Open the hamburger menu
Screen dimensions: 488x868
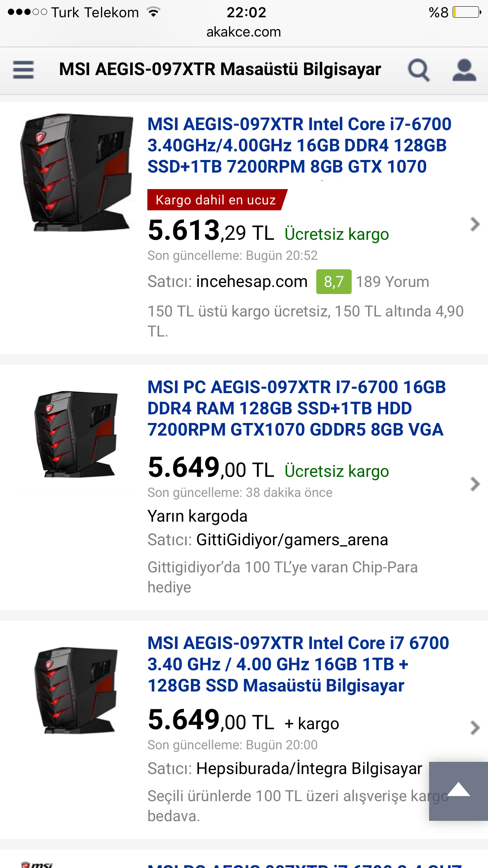23,70
